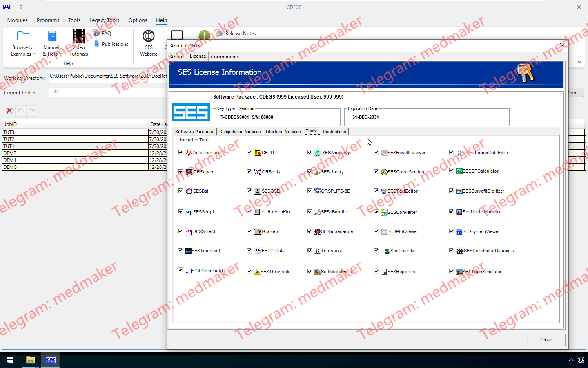Viewport: 588px width, 368px height.
Task: Toggle the CETU checkbox
Action: pos(249,152)
